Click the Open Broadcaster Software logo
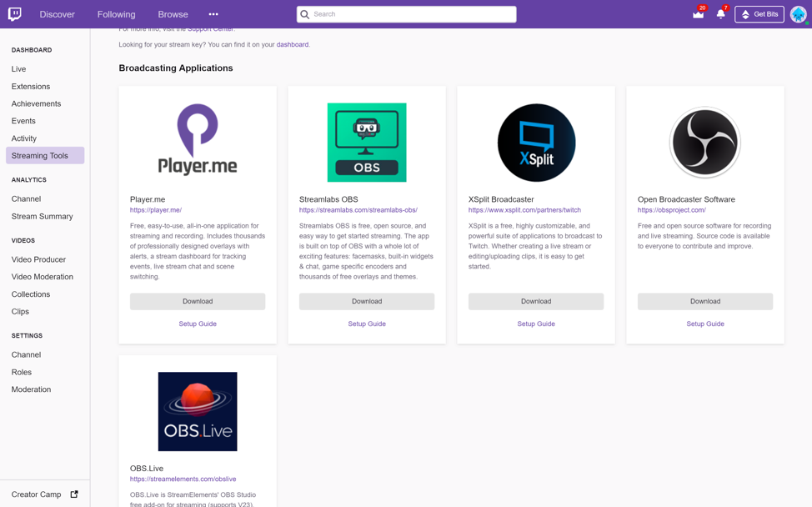Viewport: 812px width, 507px height. click(704, 143)
